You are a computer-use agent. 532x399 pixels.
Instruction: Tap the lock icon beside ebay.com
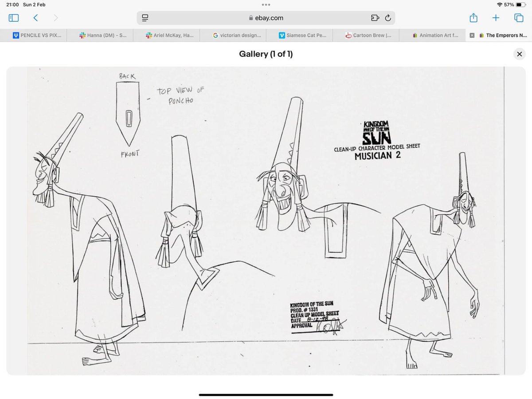251,18
